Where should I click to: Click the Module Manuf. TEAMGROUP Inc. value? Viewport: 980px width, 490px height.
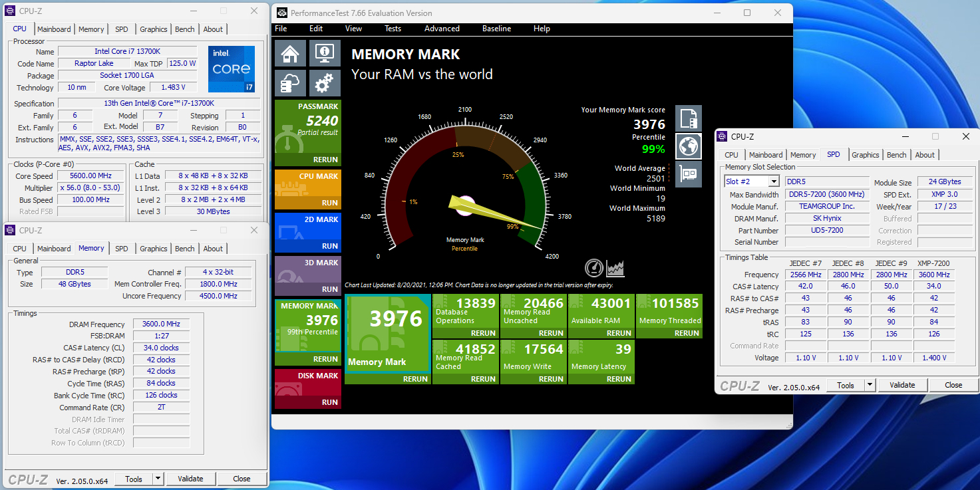tap(827, 206)
